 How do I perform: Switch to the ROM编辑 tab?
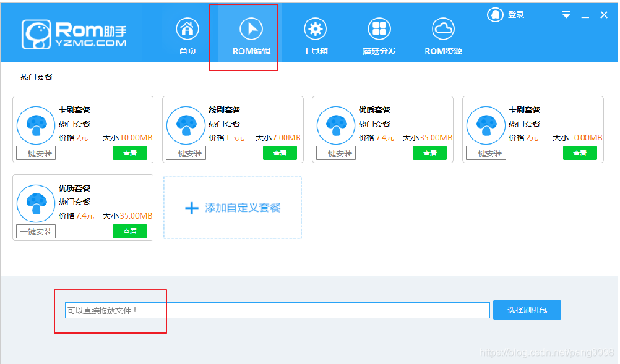click(244, 36)
